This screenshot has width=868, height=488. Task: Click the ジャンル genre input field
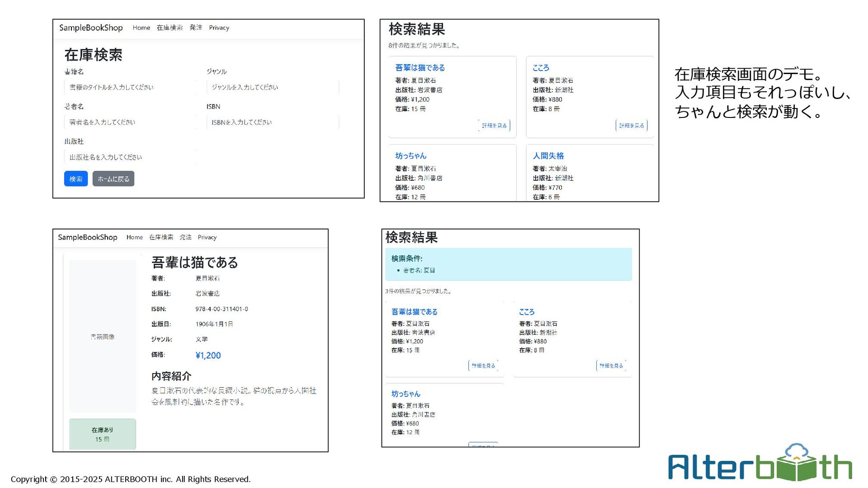click(x=272, y=87)
